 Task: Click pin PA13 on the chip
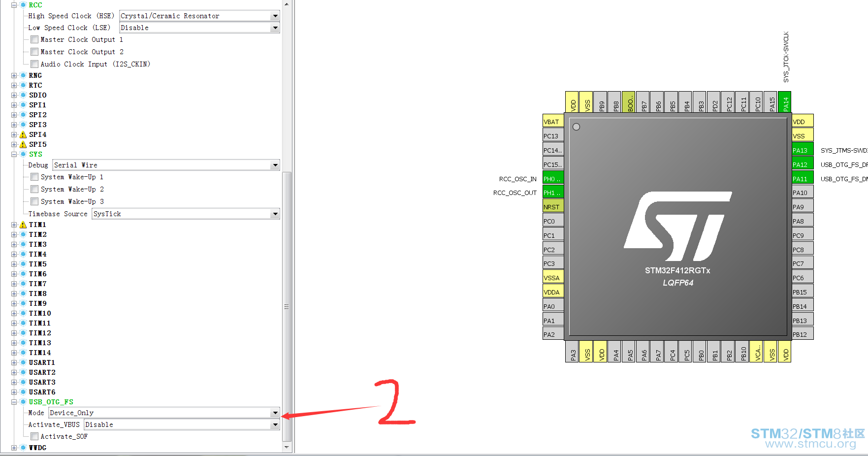pos(803,150)
